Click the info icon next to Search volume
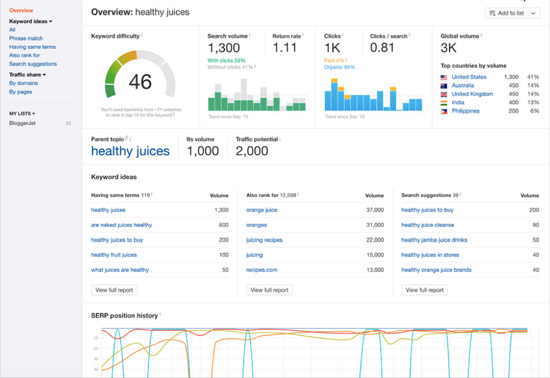Image resolution: width=550 pixels, height=378 pixels. 250,35
